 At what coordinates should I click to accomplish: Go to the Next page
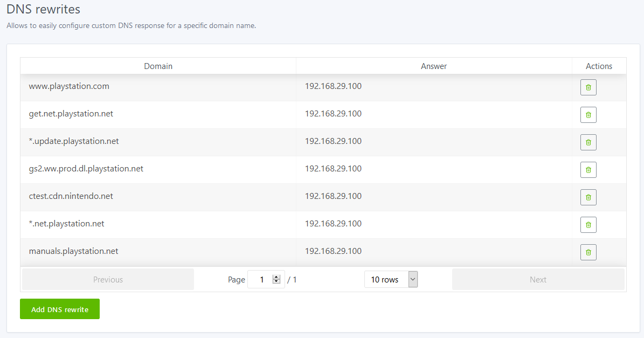pyautogui.click(x=538, y=280)
